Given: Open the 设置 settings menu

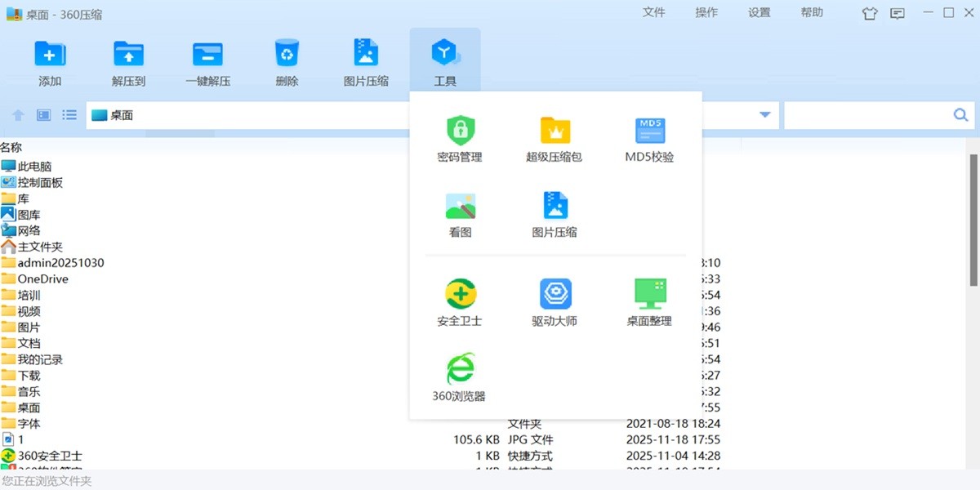Looking at the screenshot, I should (x=759, y=13).
